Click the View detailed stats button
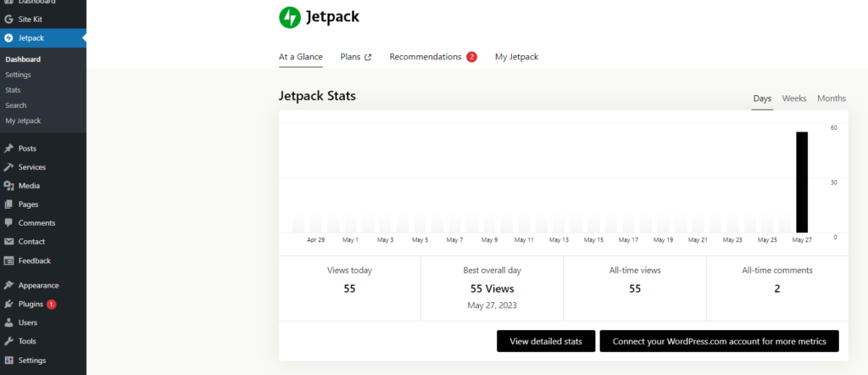Image resolution: width=868 pixels, height=375 pixels. 546,341
